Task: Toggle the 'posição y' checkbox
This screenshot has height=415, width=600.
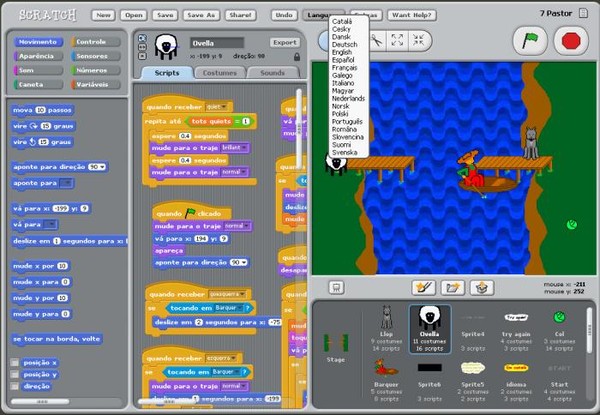Action: pos(15,374)
